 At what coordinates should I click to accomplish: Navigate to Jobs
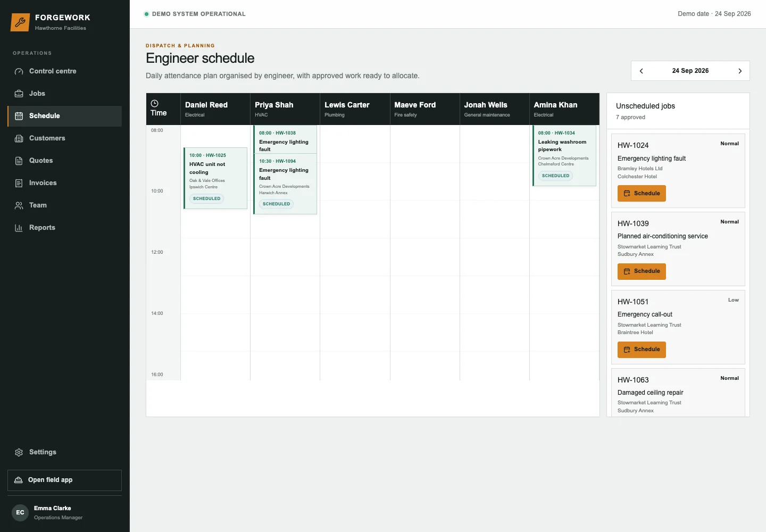pyautogui.click(x=65, y=94)
